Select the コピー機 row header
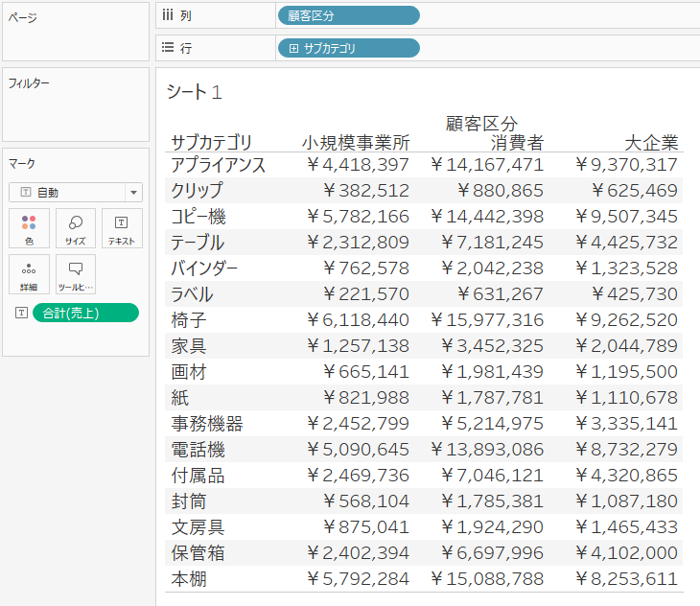This screenshot has height=606, width=700. coord(198,217)
